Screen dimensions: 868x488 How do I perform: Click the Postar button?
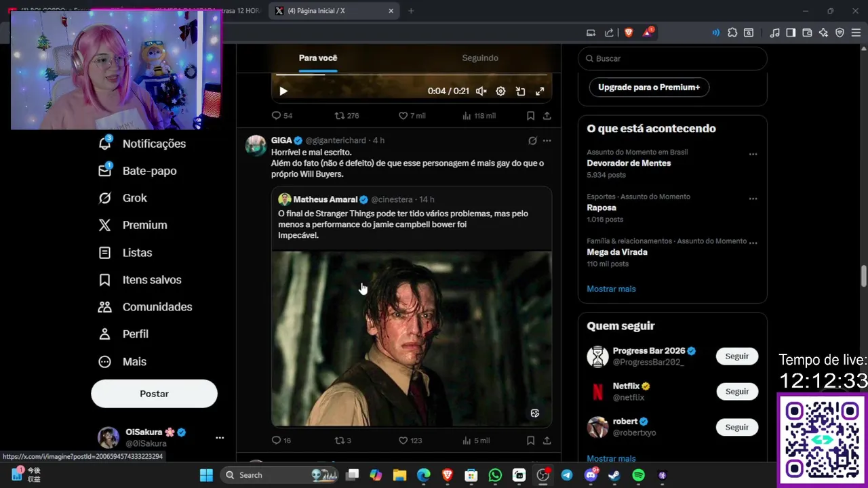point(154,394)
